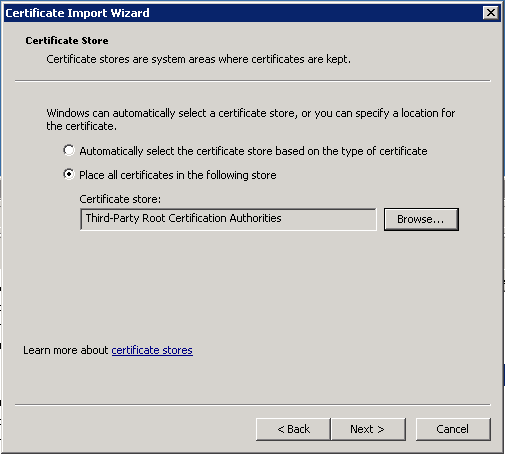Click the separator line above the wizard buttons
This screenshot has width=505, height=454.
click(x=253, y=405)
